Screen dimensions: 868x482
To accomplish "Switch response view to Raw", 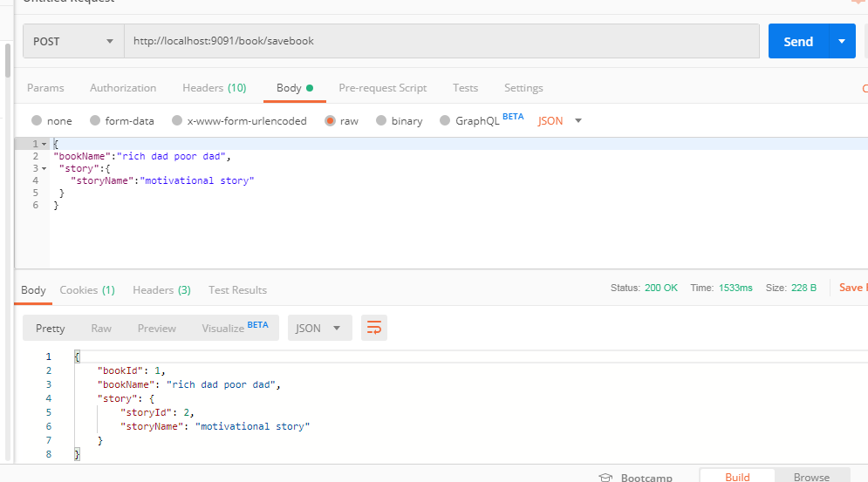I will (101, 328).
